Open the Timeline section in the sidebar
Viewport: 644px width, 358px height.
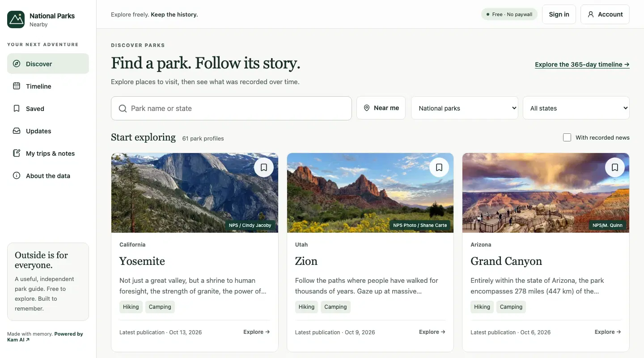point(48,86)
